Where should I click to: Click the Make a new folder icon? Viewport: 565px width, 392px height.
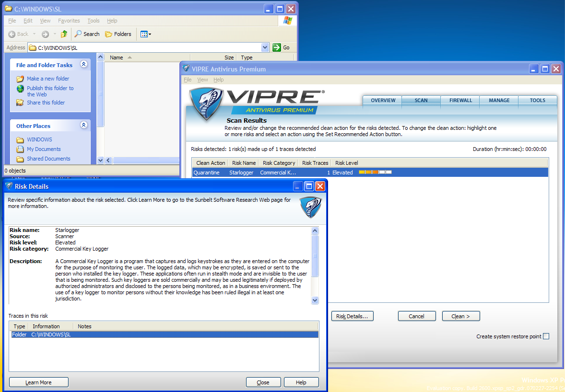(20, 79)
